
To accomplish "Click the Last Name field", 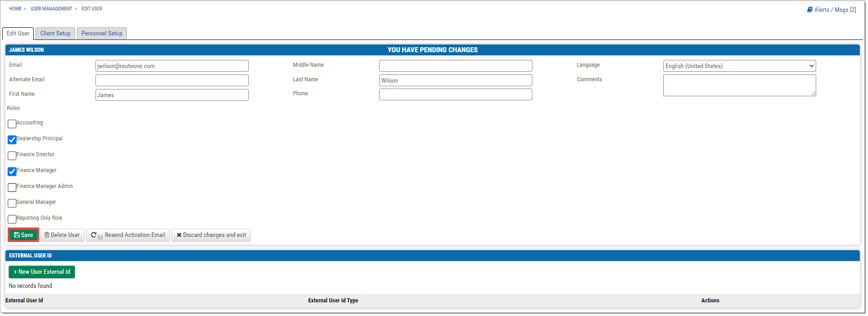I will pyautogui.click(x=456, y=80).
